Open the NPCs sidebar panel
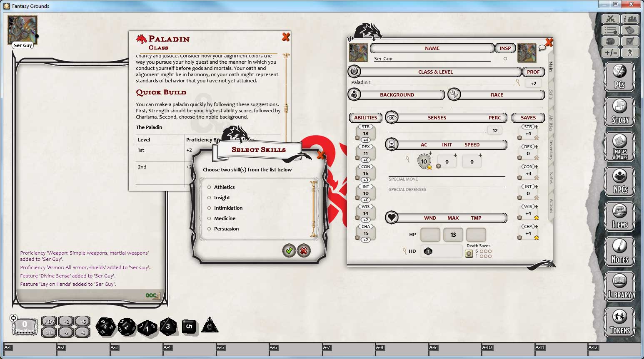 click(619, 182)
